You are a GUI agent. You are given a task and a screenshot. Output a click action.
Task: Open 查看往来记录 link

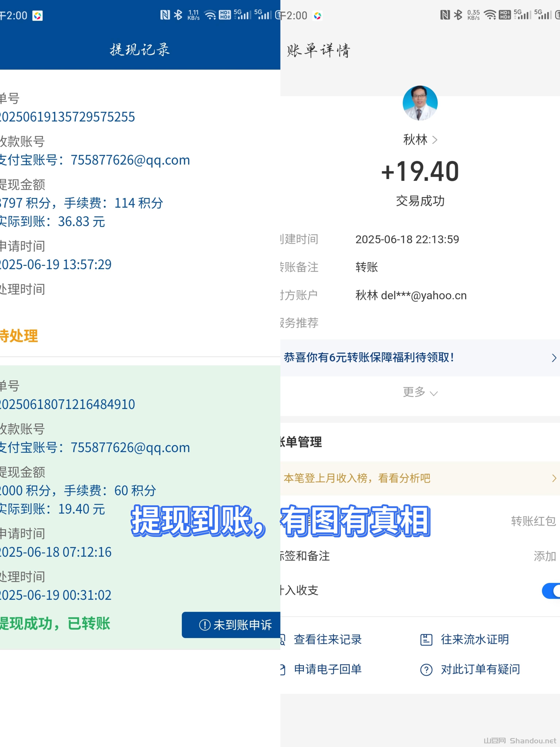[x=327, y=640]
